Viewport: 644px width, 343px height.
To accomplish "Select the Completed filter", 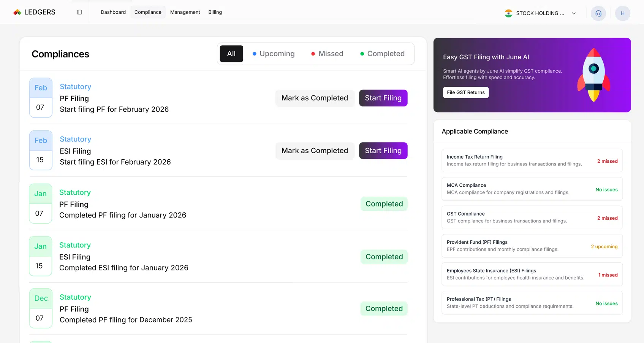I will click(x=382, y=54).
